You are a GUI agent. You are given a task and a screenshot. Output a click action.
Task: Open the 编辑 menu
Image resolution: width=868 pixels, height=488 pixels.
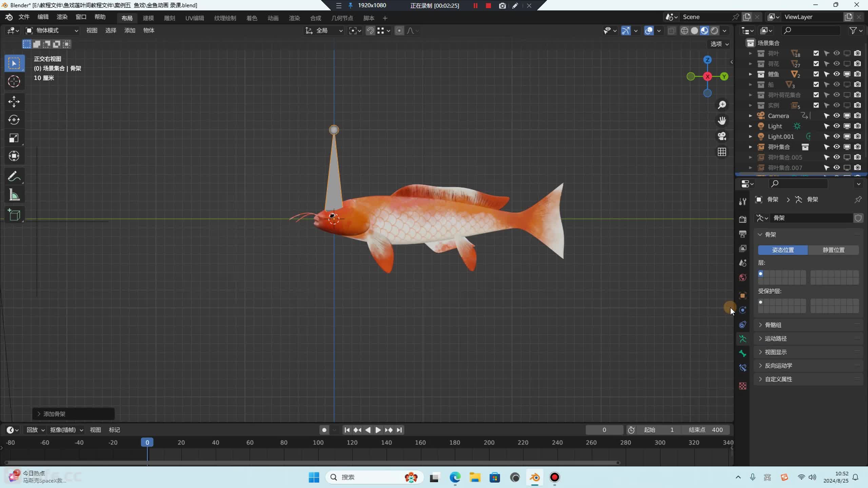tap(43, 17)
